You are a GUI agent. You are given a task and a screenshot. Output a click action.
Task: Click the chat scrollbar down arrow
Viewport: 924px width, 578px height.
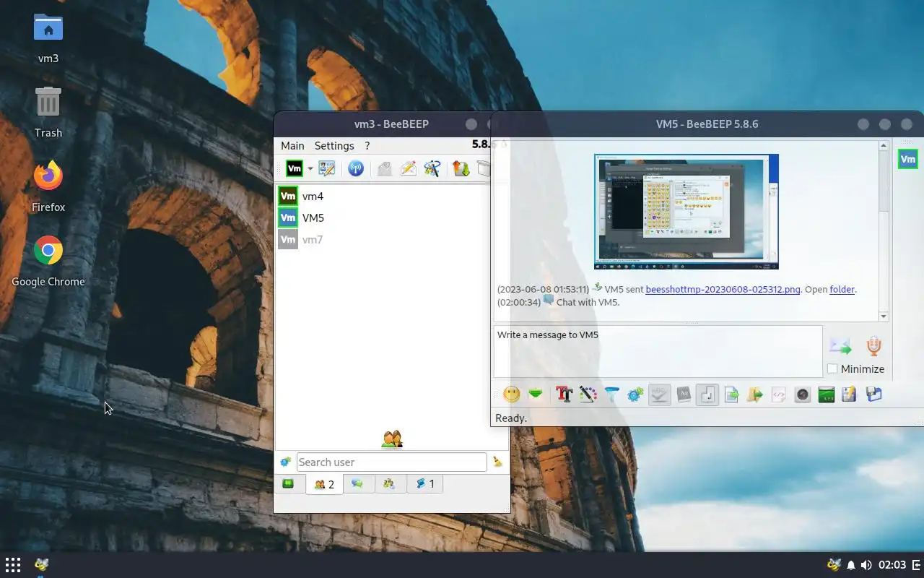click(x=884, y=316)
